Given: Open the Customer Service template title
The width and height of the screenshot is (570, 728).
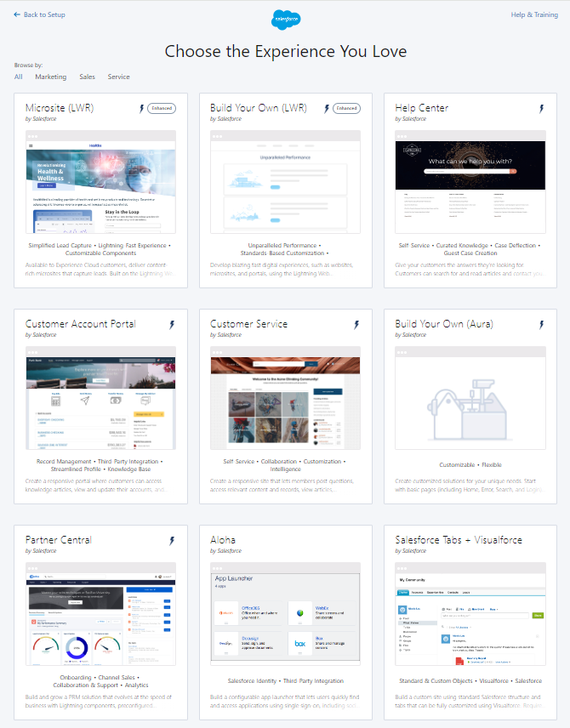Looking at the screenshot, I should (248, 324).
